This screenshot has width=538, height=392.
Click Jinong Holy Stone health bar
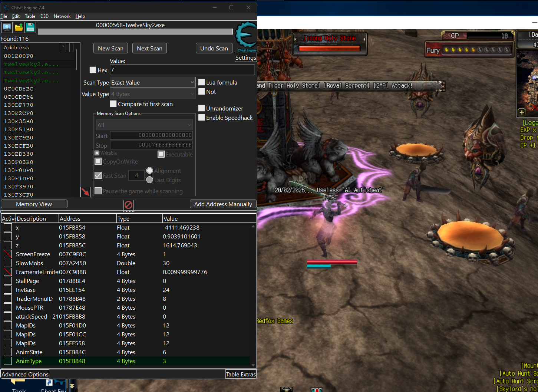[329, 48]
